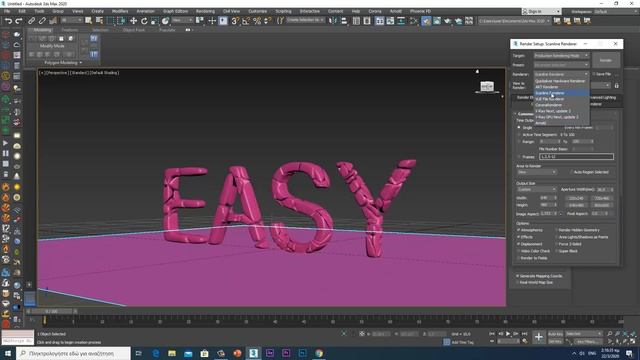Click the Auto Key button
Screen dimensions: 640x360
pos(555,334)
